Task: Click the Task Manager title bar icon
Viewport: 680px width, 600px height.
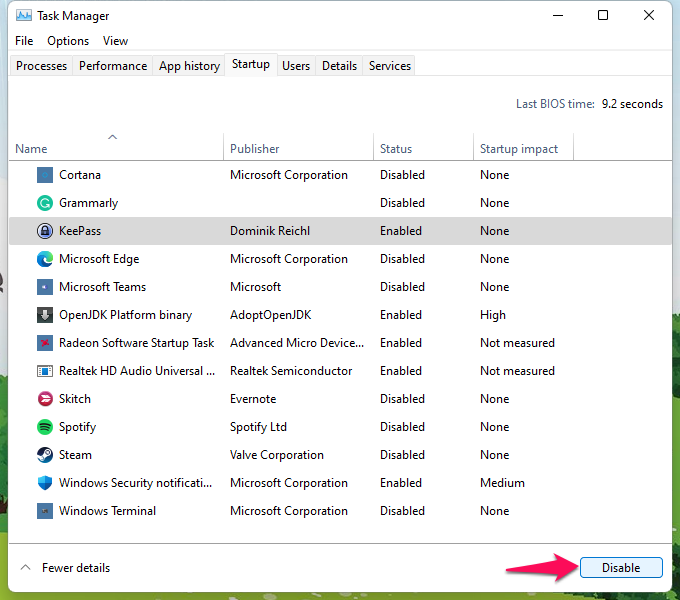Action: point(24,16)
